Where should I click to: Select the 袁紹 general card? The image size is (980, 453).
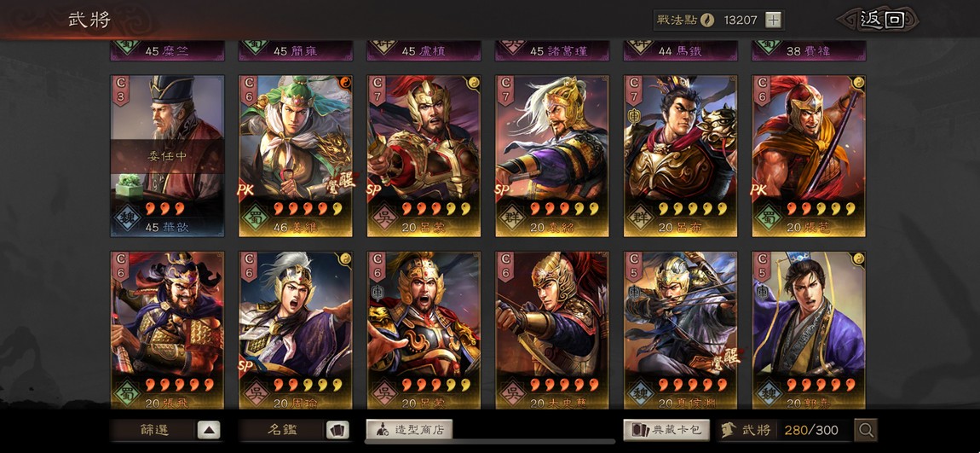(552, 156)
